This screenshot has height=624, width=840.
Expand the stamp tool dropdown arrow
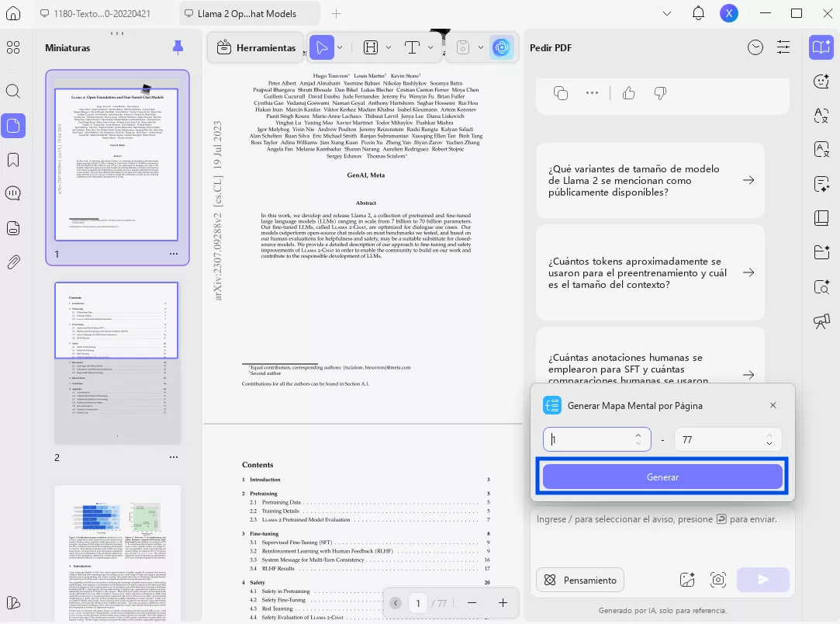[481, 47]
